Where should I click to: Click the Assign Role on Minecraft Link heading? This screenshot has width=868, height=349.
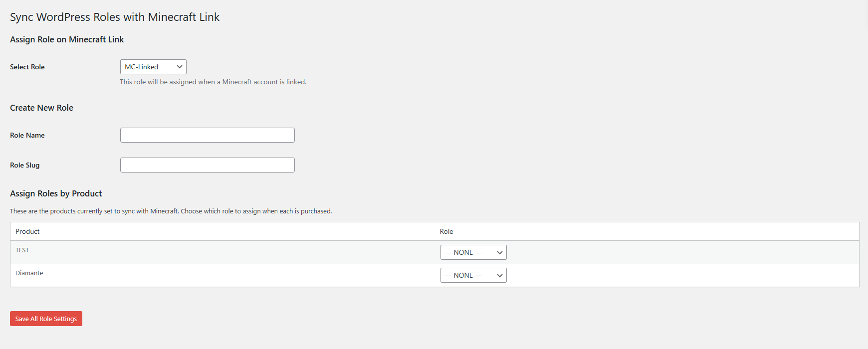[x=67, y=39]
